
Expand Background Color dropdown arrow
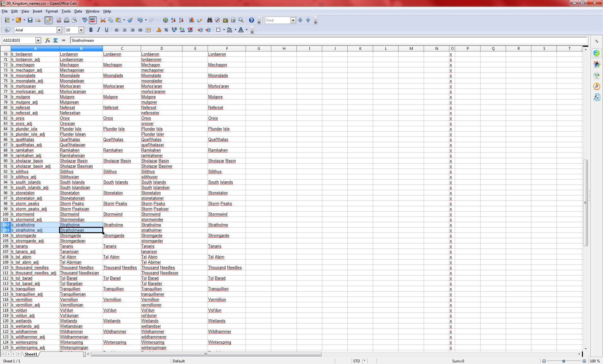coord(235,30)
